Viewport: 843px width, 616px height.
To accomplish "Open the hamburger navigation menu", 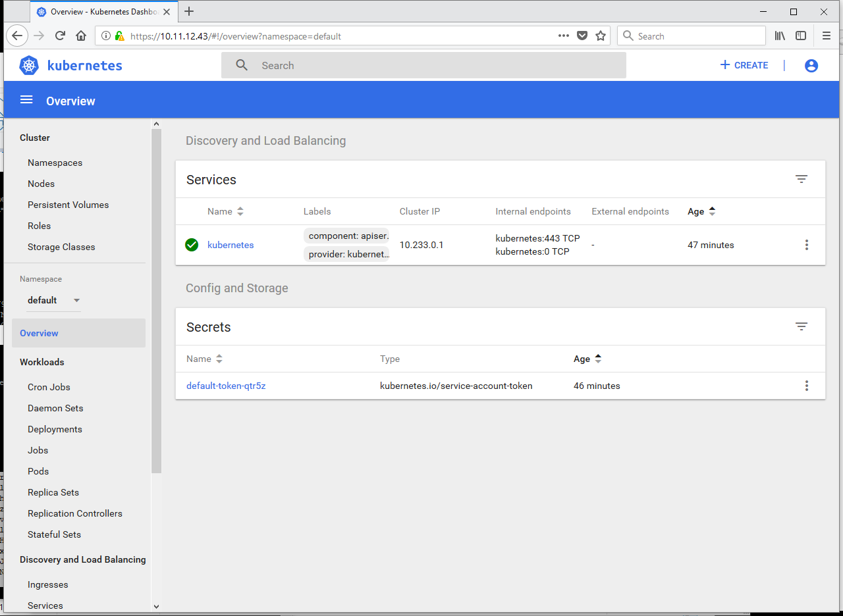I will pyautogui.click(x=26, y=99).
